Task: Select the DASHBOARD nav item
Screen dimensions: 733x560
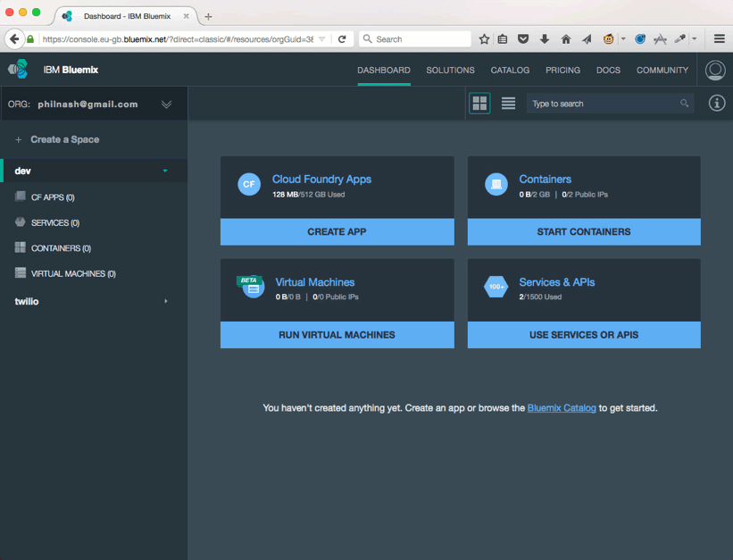Action: [384, 71]
